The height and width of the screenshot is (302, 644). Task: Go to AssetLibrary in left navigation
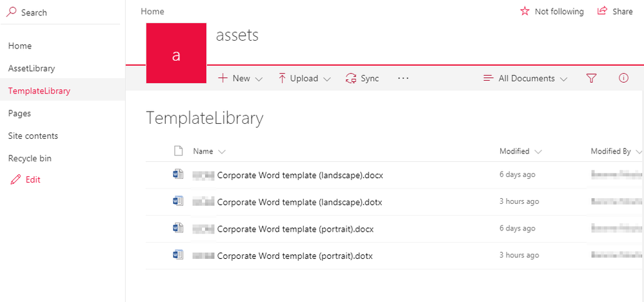[x=31, y=68]
